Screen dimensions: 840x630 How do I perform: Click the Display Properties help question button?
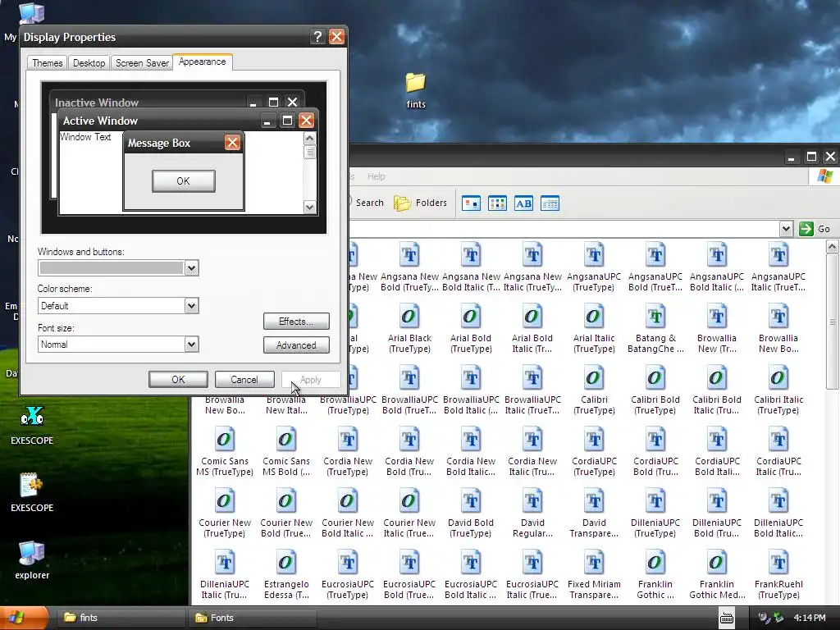[x=317, y=36]
